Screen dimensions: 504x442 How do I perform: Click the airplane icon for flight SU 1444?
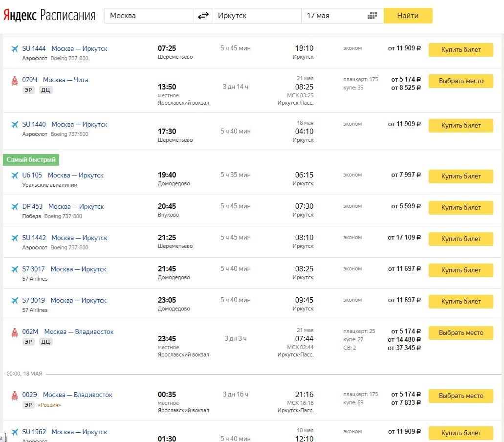[x=15, y=49]
